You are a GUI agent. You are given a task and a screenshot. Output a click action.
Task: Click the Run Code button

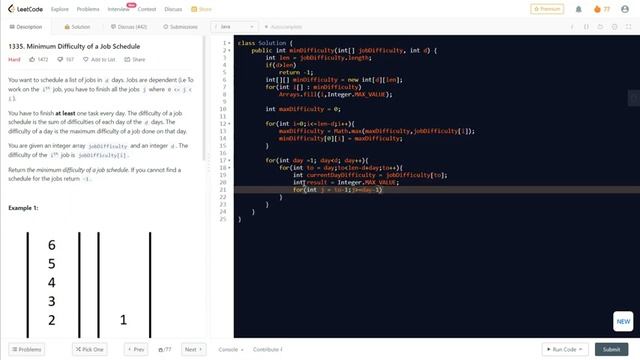(x=565, y=349)
